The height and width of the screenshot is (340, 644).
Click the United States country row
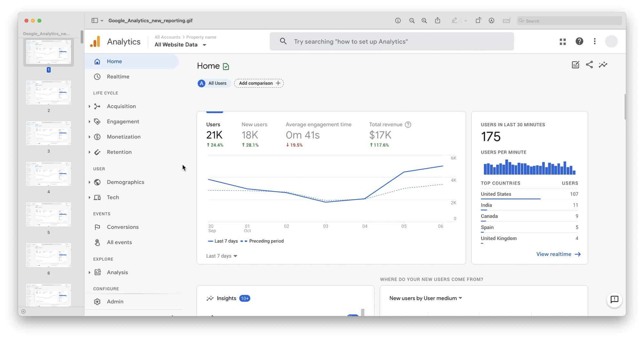pos(529,194)
